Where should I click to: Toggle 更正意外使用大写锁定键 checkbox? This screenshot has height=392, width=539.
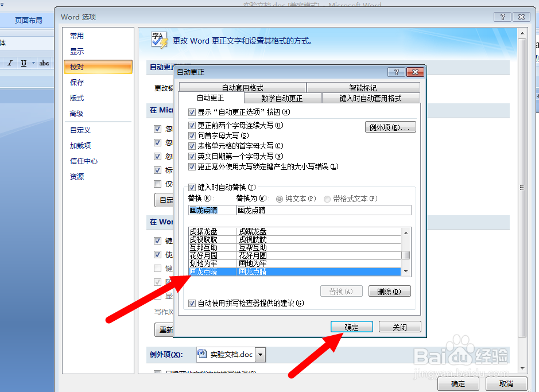(x=192, y=166)
